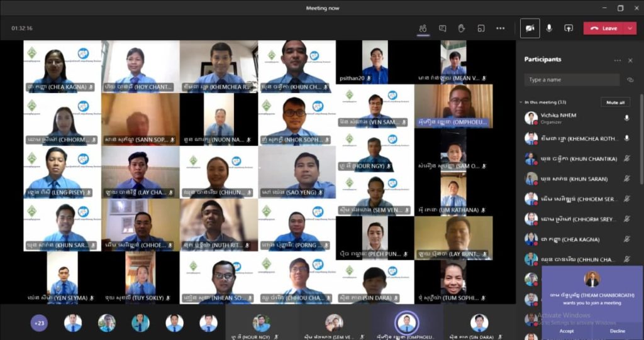The width and height of the screenshot is (644, 340).
Task: Close the Participants panel
Action: (630, 60)
